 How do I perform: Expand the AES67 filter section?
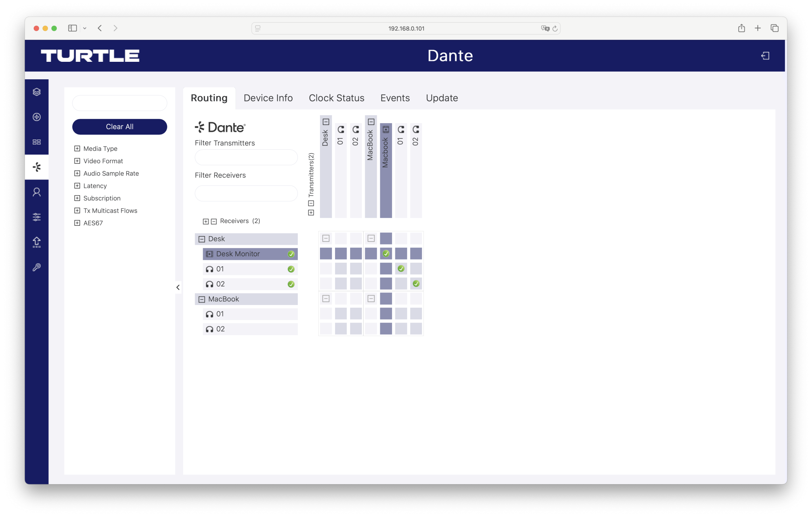pyautogui.click(x=77, y=223)
